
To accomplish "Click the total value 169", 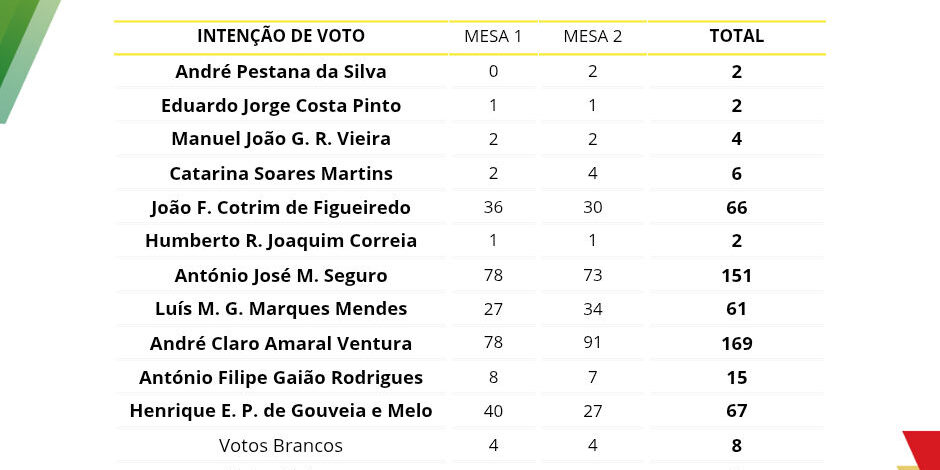I will [737, 344].
